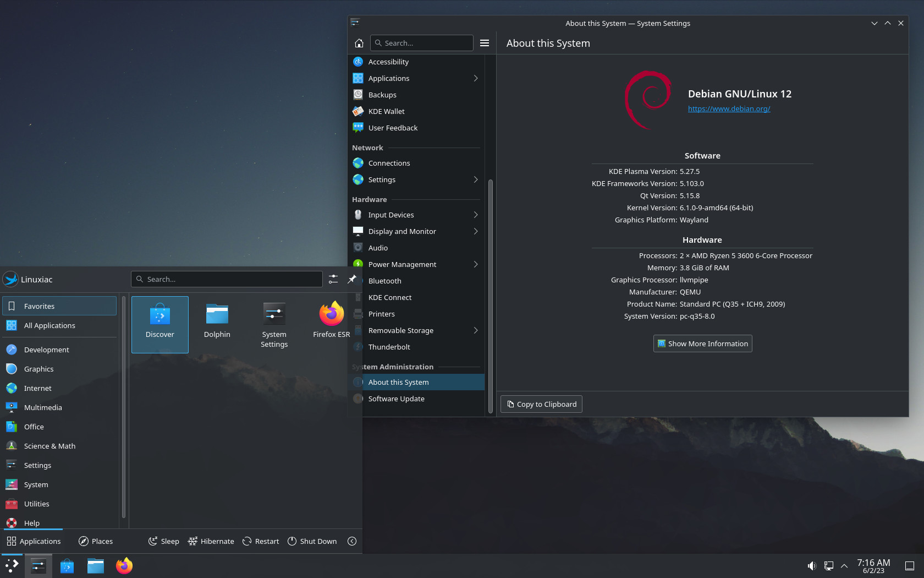Open the Graphics category
Screen dimensions: 924x578
click(x=59, y=369)
